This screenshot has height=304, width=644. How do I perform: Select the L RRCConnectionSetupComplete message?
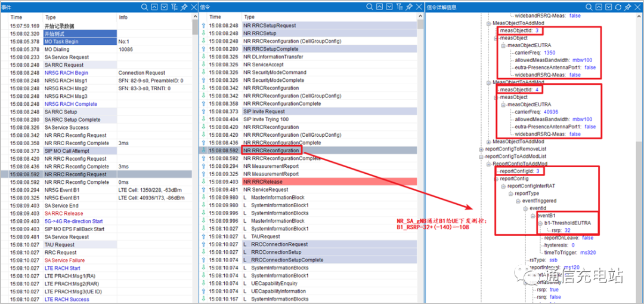[308, 260]
